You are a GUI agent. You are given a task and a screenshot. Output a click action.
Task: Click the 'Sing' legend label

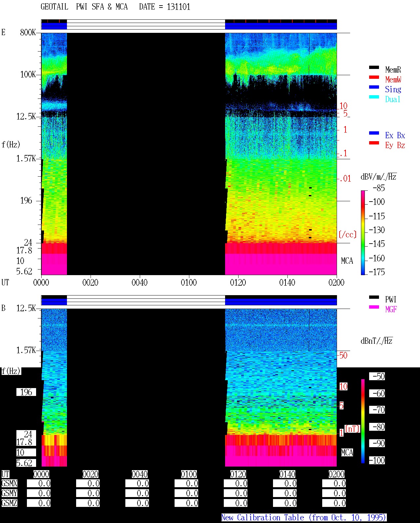point(393,89)
